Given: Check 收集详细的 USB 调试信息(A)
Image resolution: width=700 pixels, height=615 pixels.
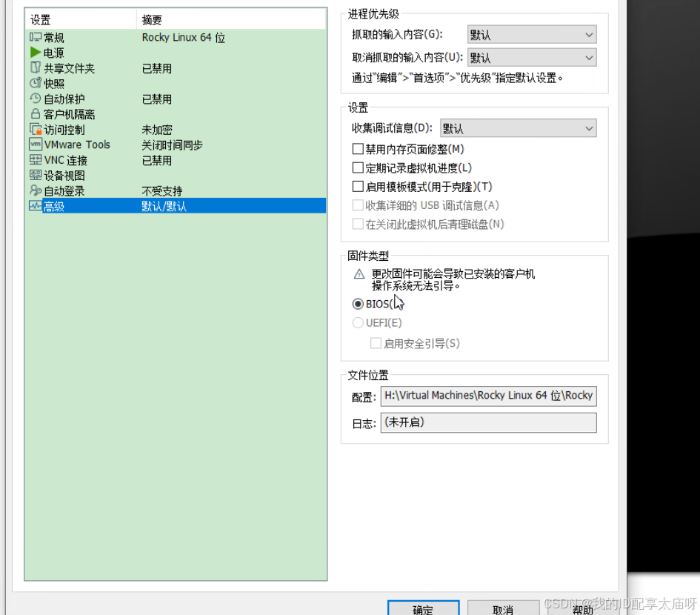Looking at the screenshot, I should (x=358, y=205).
